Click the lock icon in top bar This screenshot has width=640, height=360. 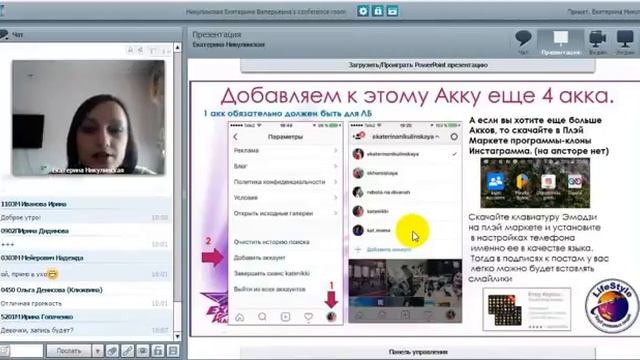[x=378, y=11]
